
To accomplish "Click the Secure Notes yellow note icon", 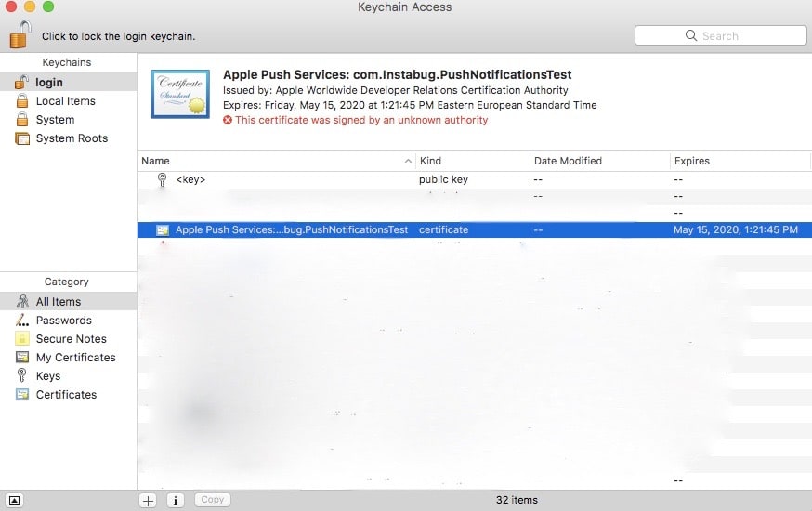I will 22,338.
